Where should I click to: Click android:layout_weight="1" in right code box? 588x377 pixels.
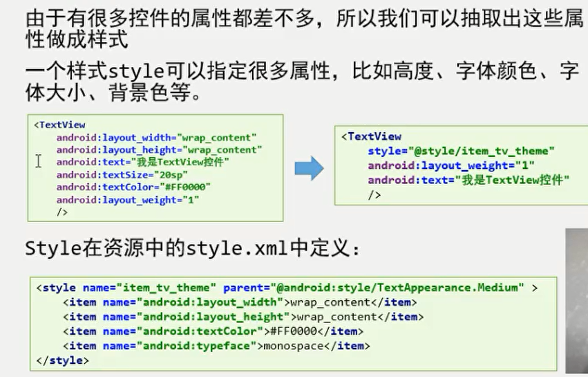click(x=451, y=165)
